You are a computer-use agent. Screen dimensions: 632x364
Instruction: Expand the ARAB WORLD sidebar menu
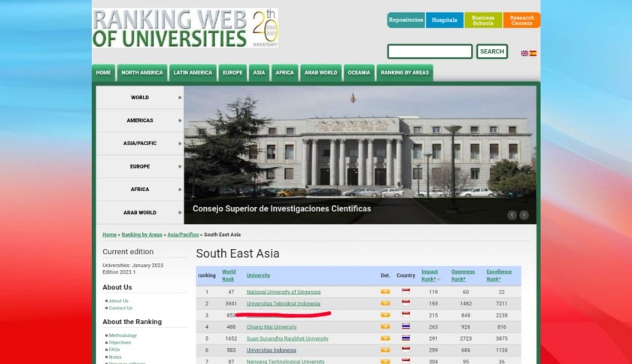[140, 212]
